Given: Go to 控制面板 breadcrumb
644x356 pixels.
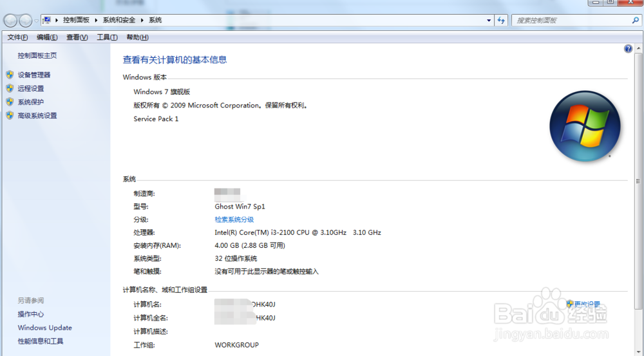Looking at the screenshot, I should pyautogui.click(x=76, y=20).
